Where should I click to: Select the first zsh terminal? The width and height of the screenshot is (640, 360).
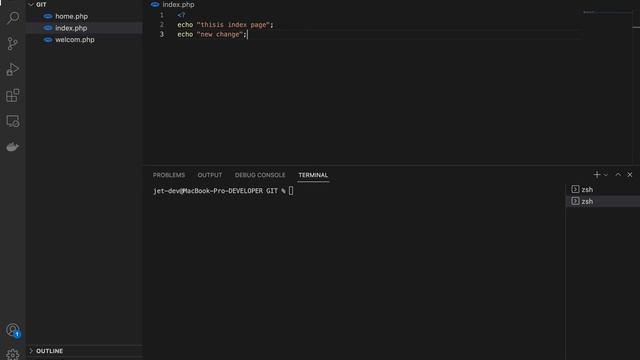click(602, 189)
